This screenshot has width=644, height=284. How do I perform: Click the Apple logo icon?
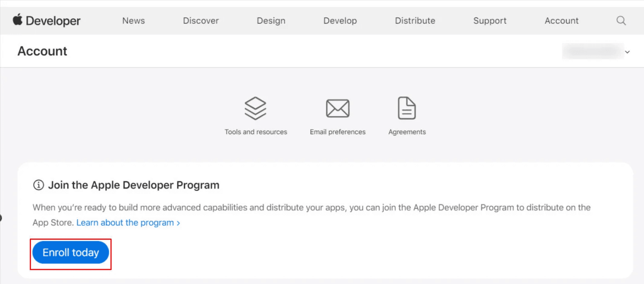[18, 20]
